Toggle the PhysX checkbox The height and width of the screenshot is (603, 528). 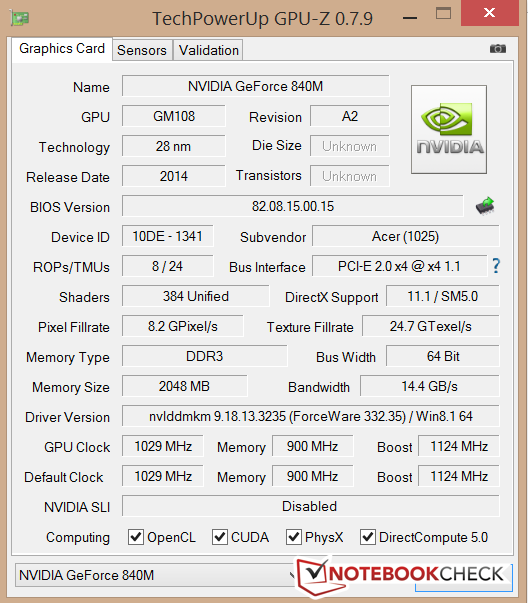[294, 537]
